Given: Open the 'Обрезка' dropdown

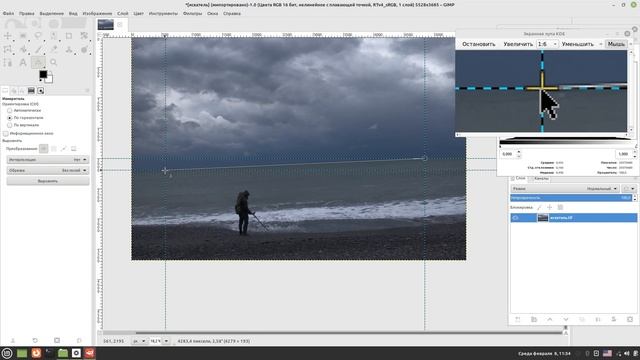Looking at the screenshot, I should point(48,170).
